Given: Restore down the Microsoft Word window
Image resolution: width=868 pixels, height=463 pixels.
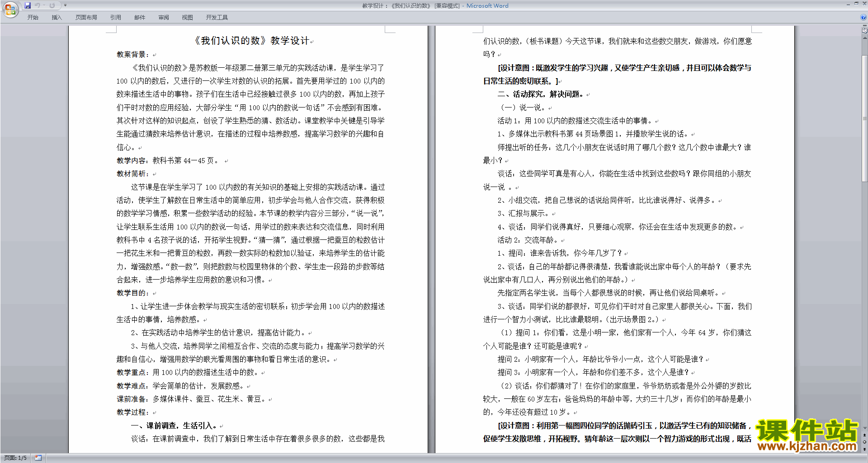Looking at the screenshot, I should (x=856, y=4).
